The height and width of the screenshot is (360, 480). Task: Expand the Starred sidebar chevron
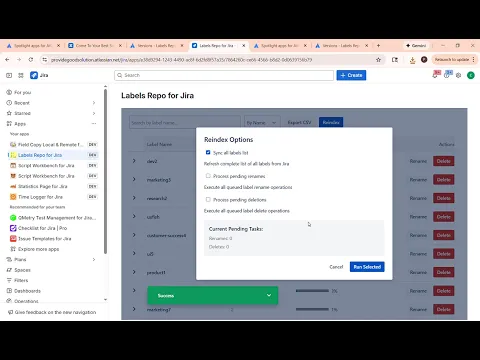click(x=94, y=113)
